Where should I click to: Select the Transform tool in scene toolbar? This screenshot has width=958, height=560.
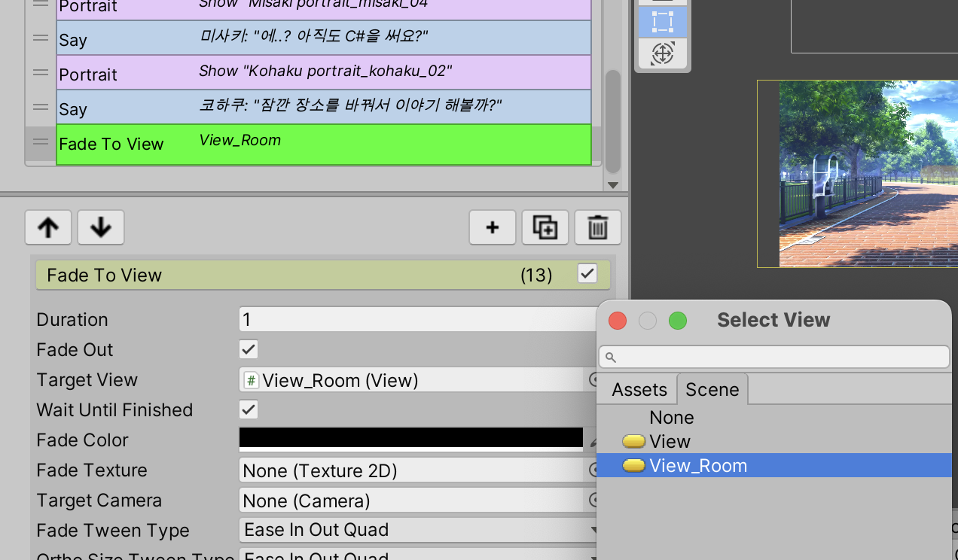click(x=662, y=53)
